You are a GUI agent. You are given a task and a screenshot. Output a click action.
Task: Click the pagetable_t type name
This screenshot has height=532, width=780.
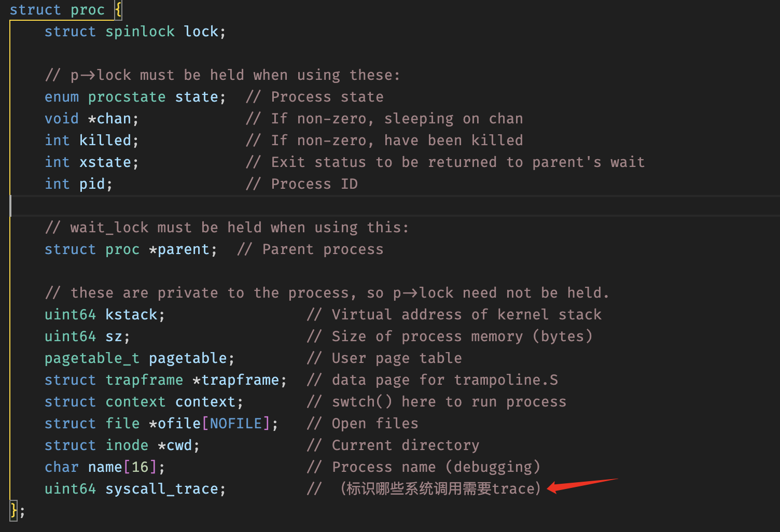[x=92, y=358]
